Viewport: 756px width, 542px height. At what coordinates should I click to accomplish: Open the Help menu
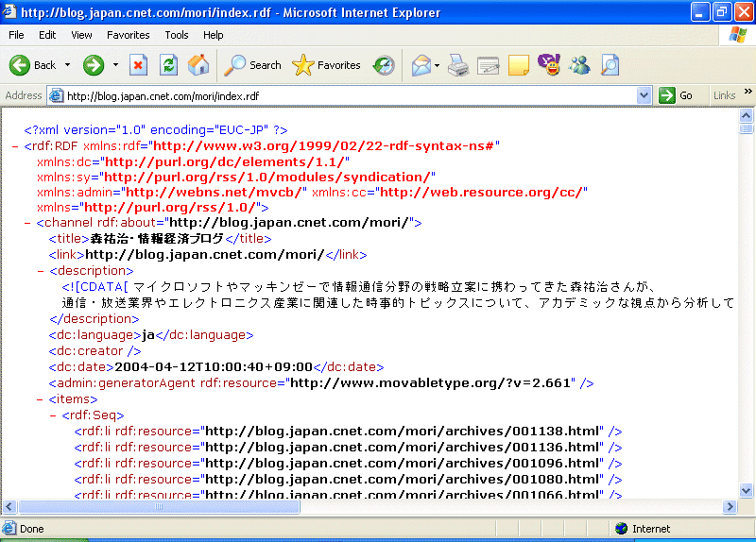pos(214,35)
